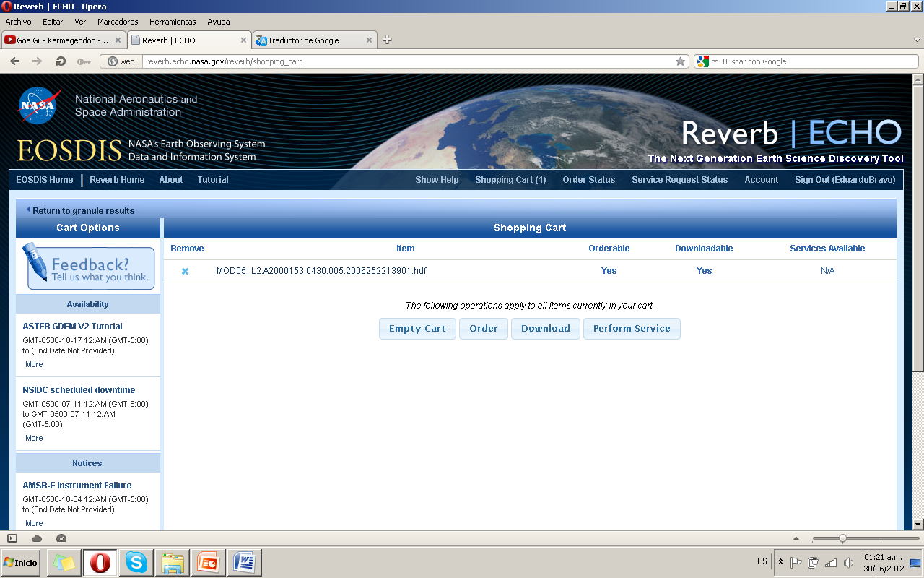Open ASTER GDEM V2 Tutorial notice
Image resolution: width=924 pixels, height=578 pixels.
coord(72,327)
